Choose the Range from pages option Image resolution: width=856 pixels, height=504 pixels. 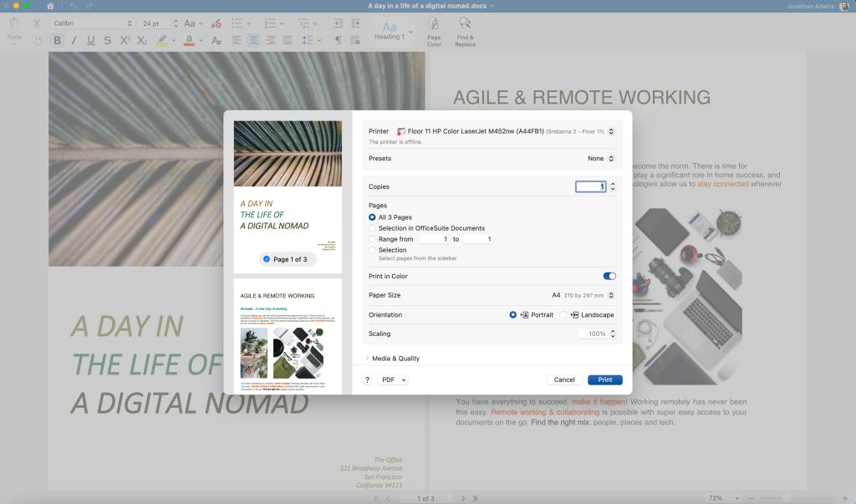[373, 239]
